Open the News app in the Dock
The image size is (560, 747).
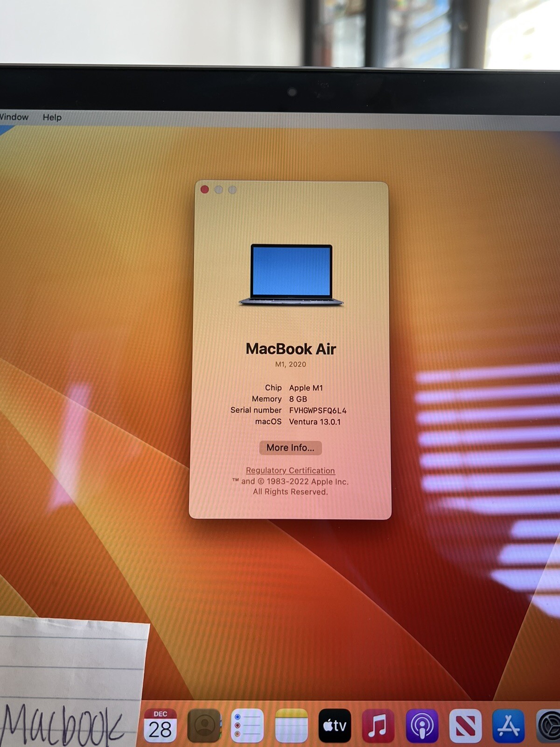pyautogui.click(x=465, y=726)
